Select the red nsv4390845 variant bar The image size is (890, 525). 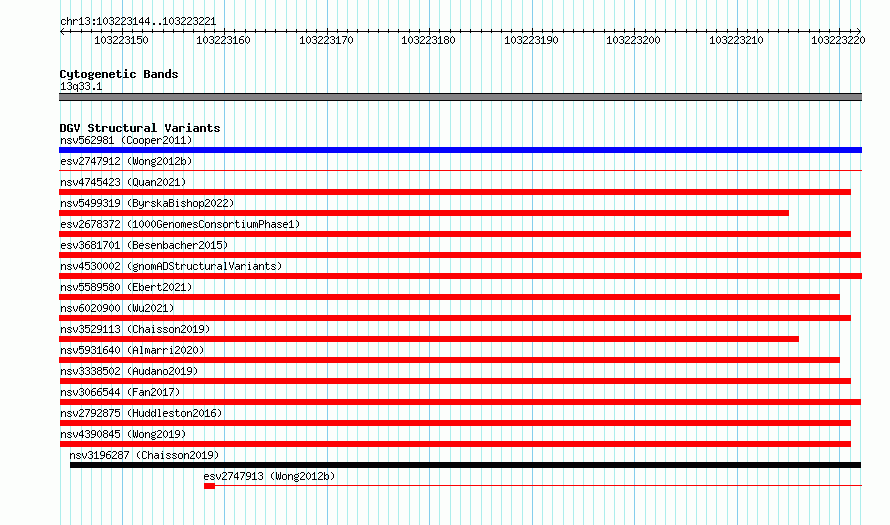coord(455,444)
